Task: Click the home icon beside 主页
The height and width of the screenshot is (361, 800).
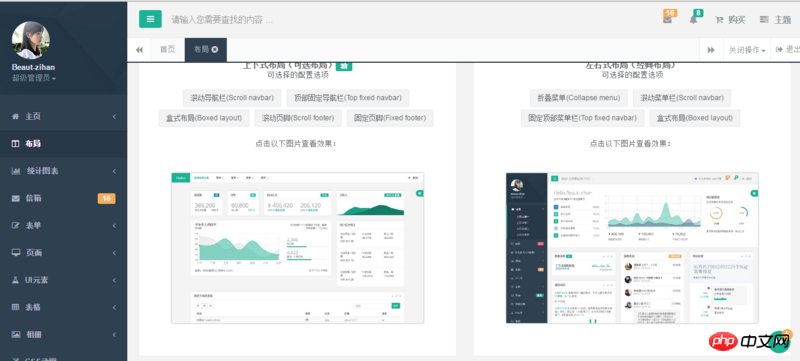Action: [x=15, y=116]
